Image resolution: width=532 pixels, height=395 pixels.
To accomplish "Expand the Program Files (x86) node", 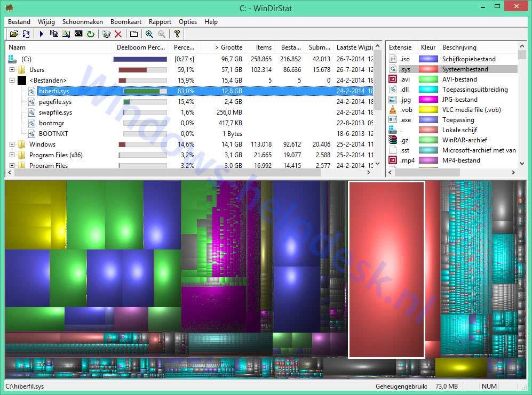I will [x=12, y=155].
